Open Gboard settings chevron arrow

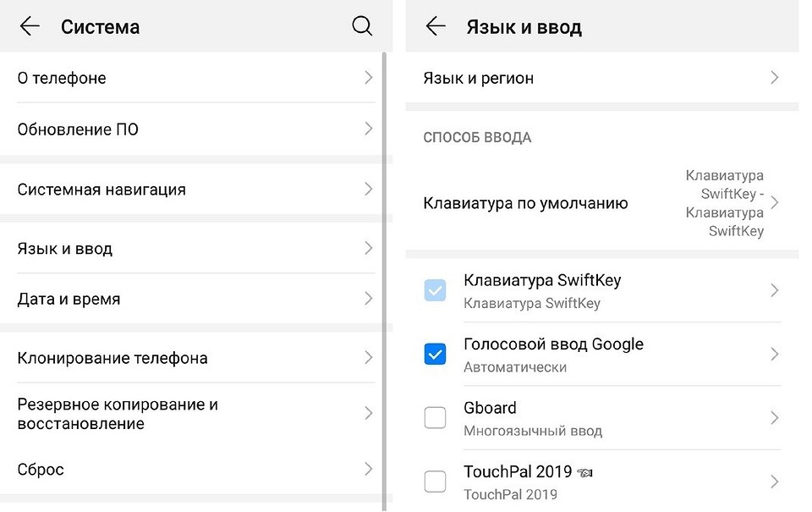774,418
